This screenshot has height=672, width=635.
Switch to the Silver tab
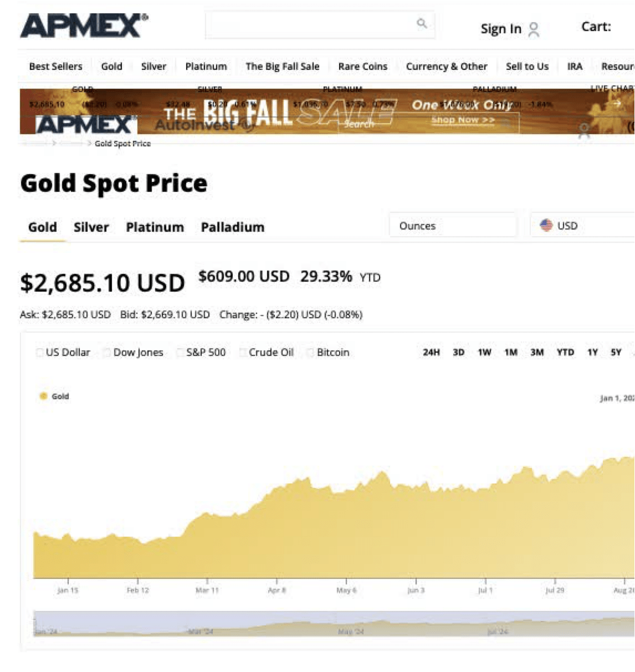pos(91,227)
